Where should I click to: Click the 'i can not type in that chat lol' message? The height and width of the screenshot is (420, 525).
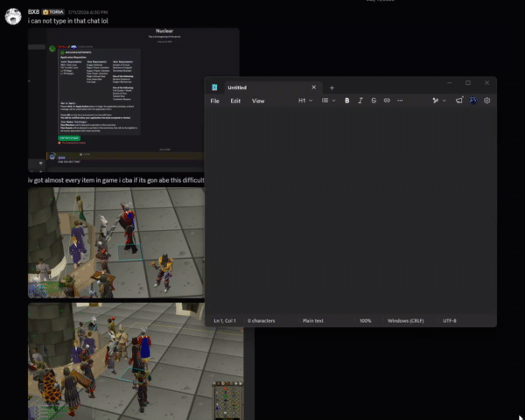(68, 21)
